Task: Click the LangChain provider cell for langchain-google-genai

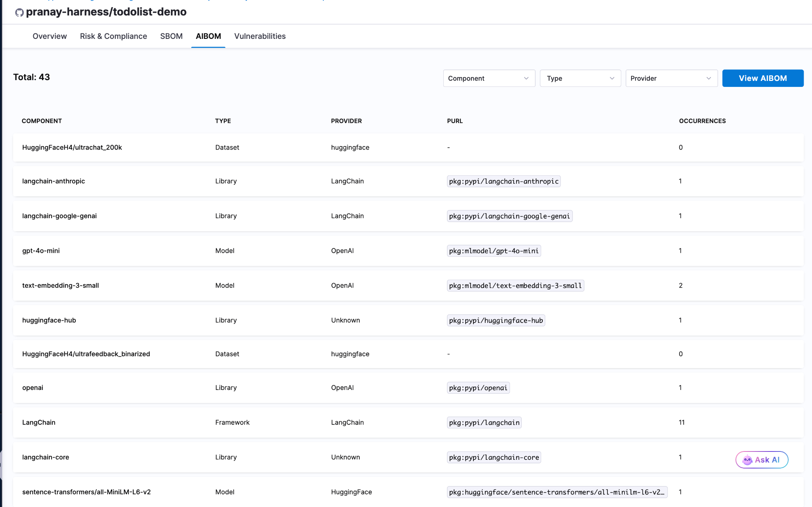Action: (347, 216)
